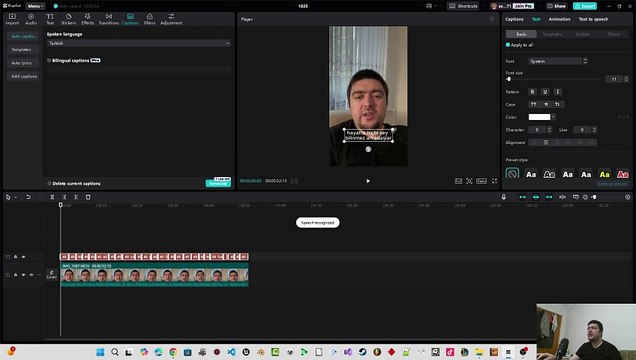636x360 pixels.
Task: Adjust the Line spacing stepper
Action: point(595,130)
